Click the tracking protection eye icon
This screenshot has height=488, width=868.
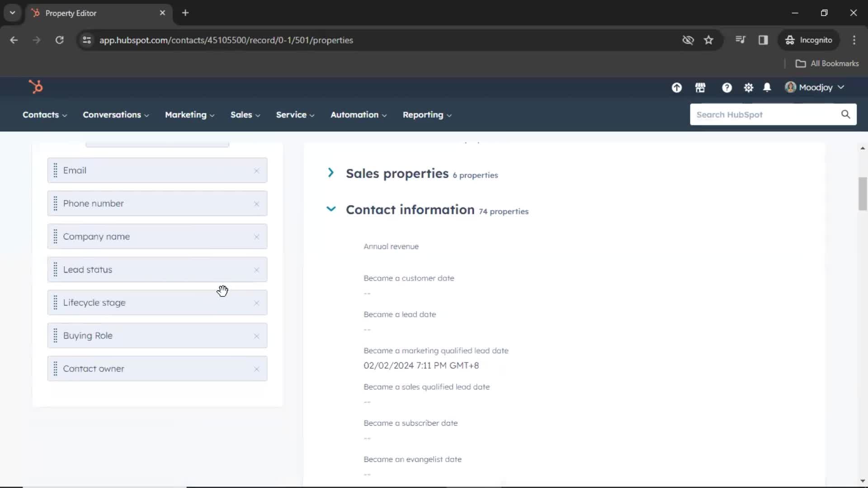pyautogui.click(x=688, y=40)
